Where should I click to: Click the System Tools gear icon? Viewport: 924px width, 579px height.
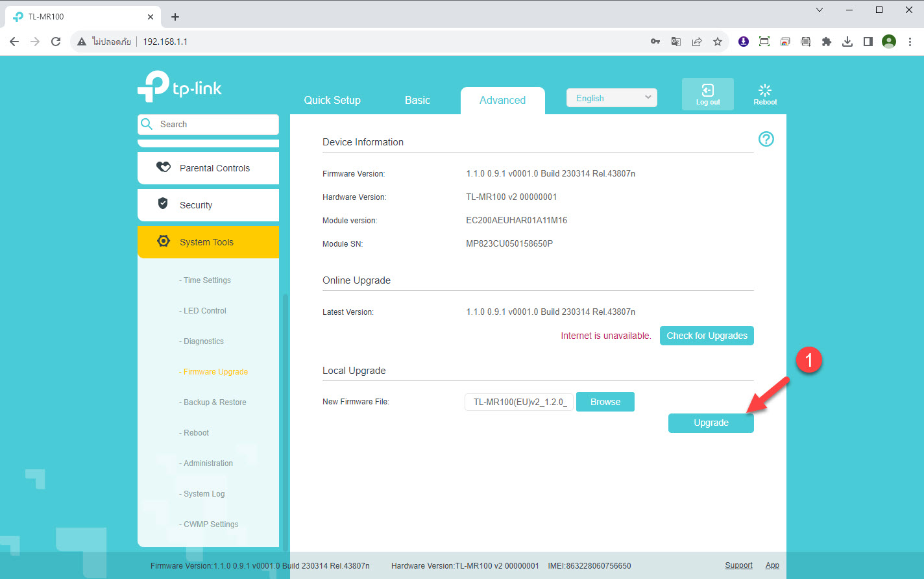(164, 241)
